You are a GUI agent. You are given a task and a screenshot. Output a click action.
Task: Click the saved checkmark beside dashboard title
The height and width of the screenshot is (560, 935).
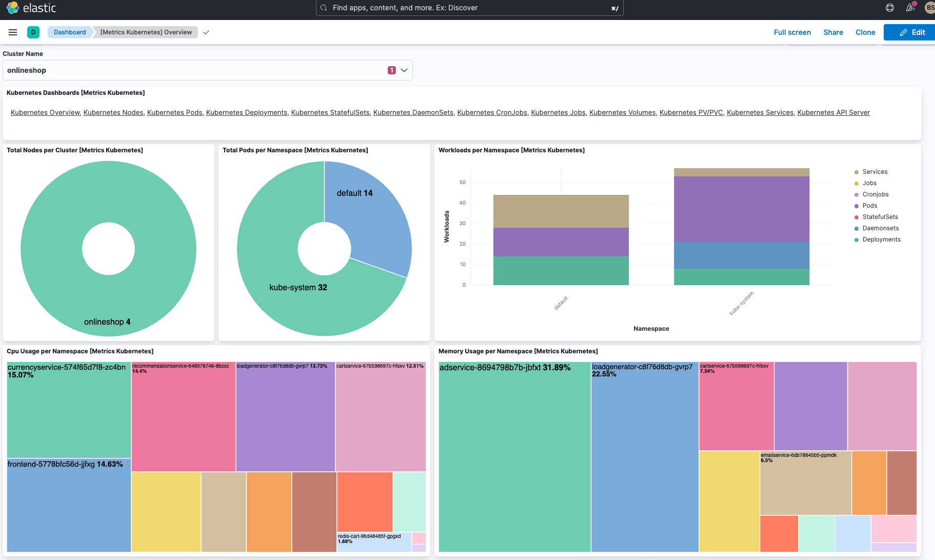pos(206,32)
